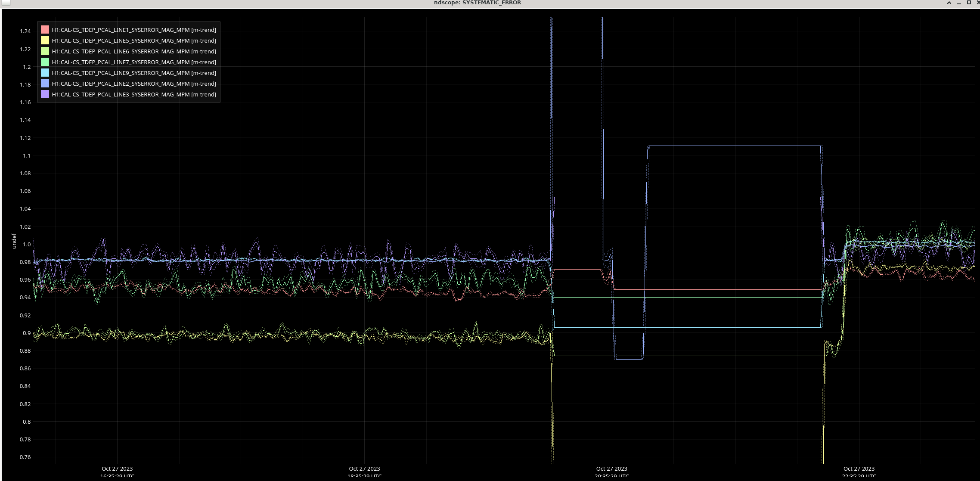Close the ndscope SYSTEMATIC_ERROR window
980x481 pixels.
977,3
